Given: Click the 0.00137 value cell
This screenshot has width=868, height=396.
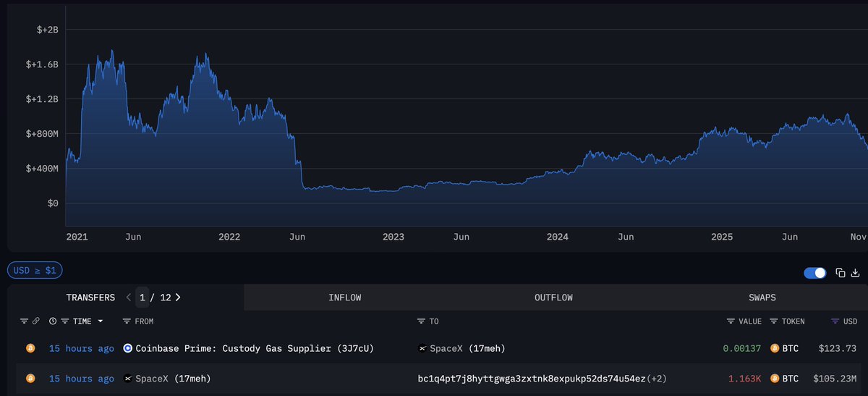Looking at the screenshot, I should point(742,348).
